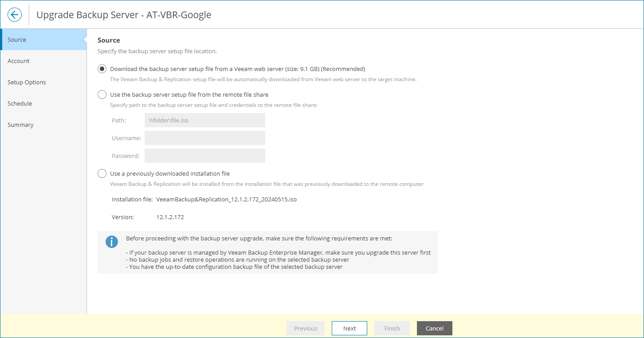
Task: Click the Next button
Action: (349, 328)
